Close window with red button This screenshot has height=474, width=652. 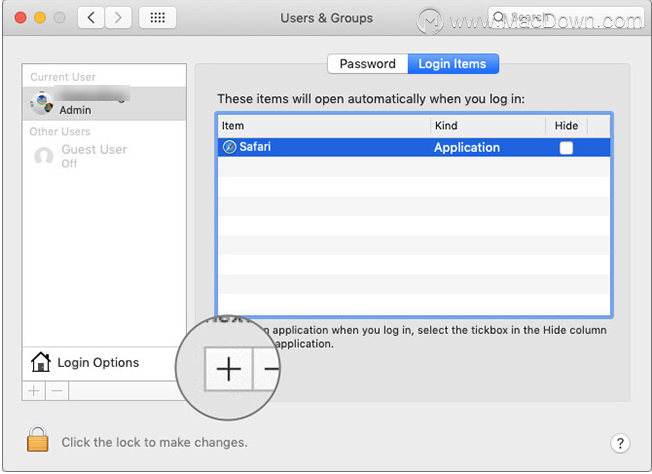click(20, 18)
